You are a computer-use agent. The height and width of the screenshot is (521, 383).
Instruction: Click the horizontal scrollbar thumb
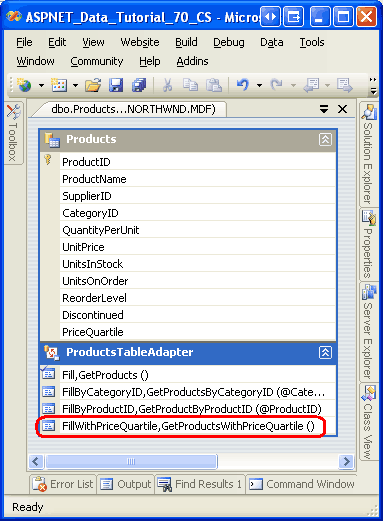point(131,462)
